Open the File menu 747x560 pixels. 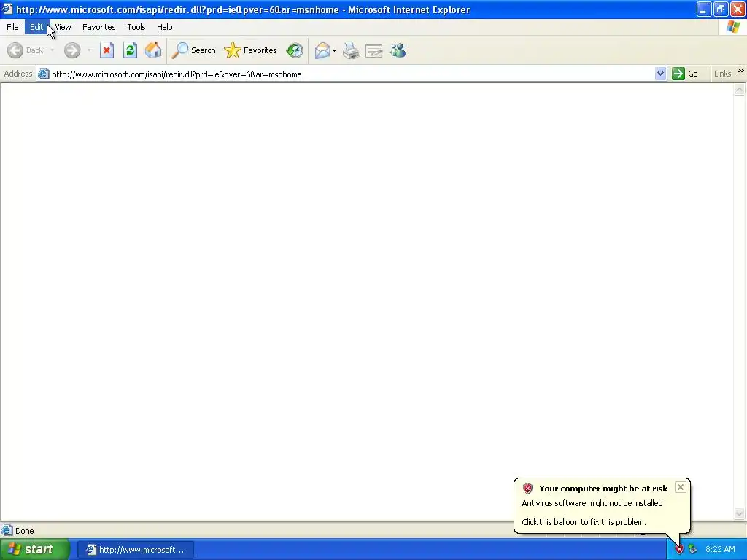[x=12, y=27]
